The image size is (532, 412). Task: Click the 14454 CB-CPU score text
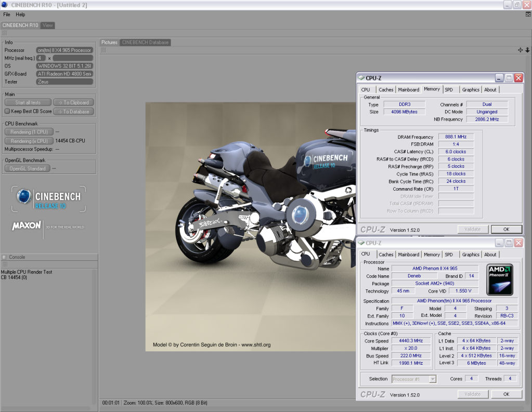70,141
